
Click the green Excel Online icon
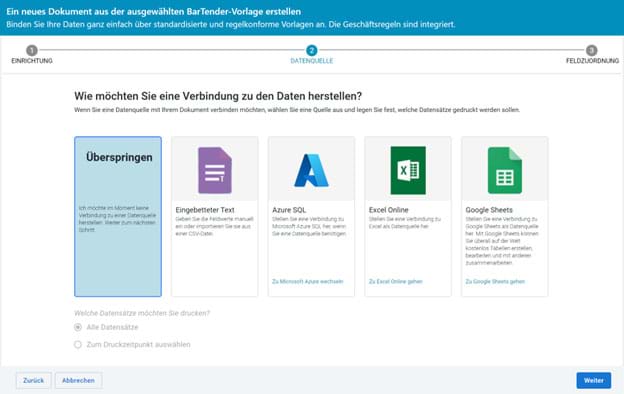(x=408, y=170)
